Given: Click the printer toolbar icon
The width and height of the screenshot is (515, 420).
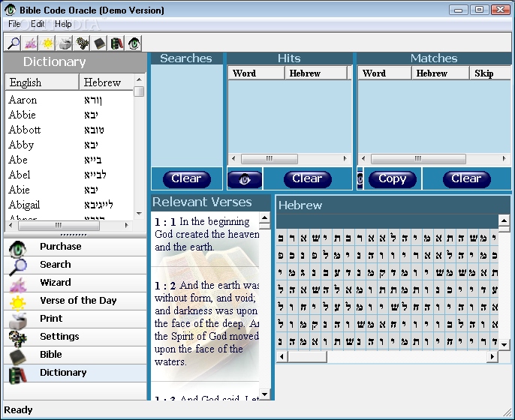Looking at the screenshot, I should pos(65,43).
